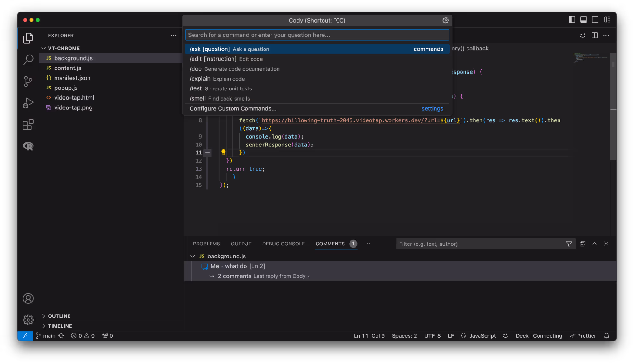Viewport: 634px width, 364px height.
Task: Click the remote window indicator in status bar
Action: pyautogui.click(x=25, y=335)
